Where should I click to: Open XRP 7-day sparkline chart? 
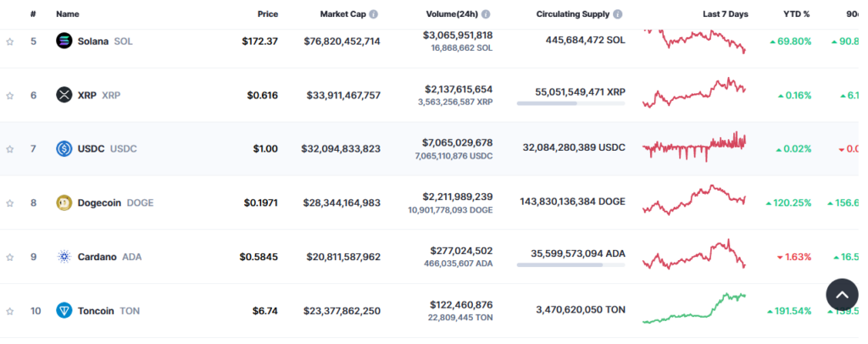click(x=694, y=93)
